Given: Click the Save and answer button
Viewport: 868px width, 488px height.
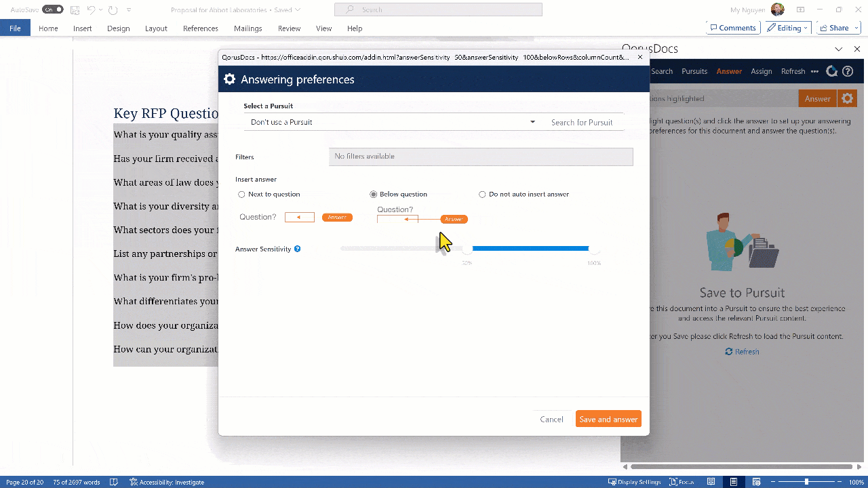Looking at the screenshot, I should pyautogui.click(x=608, y=419).
